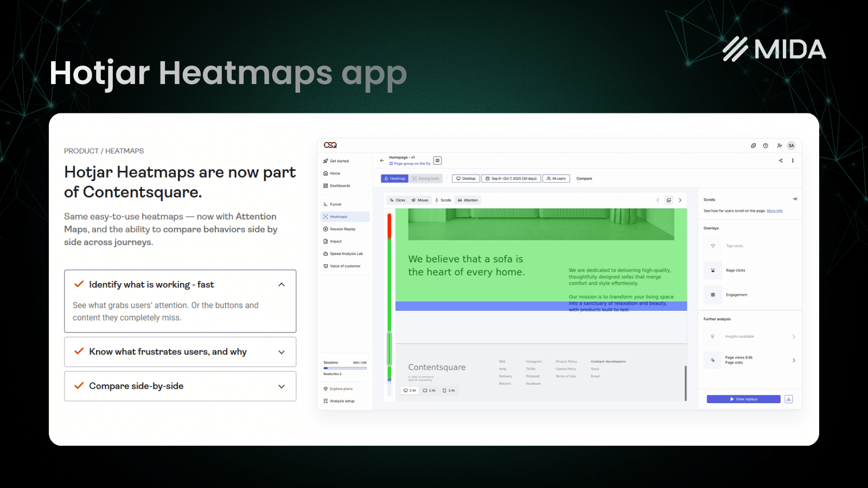Viewport: 868px width, 488px height.
Task: Open the help question mark icon
Action: pyautogui.click(x=765, y=145)
